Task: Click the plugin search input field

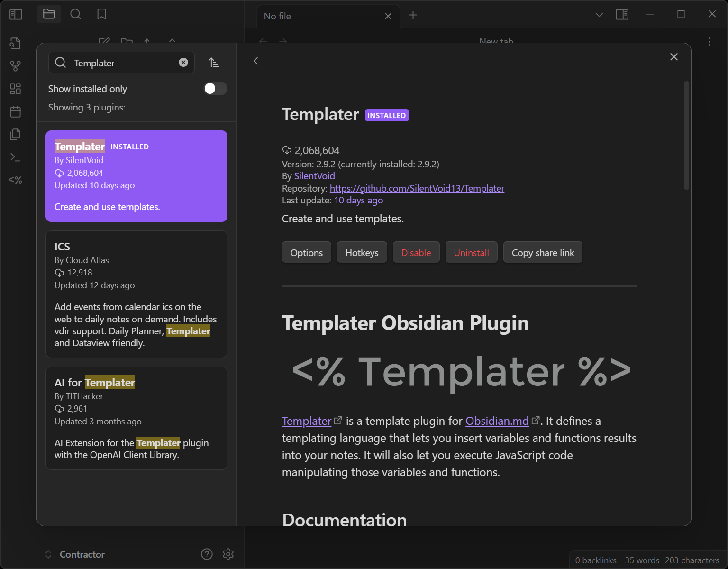Action: click(121, 63)
